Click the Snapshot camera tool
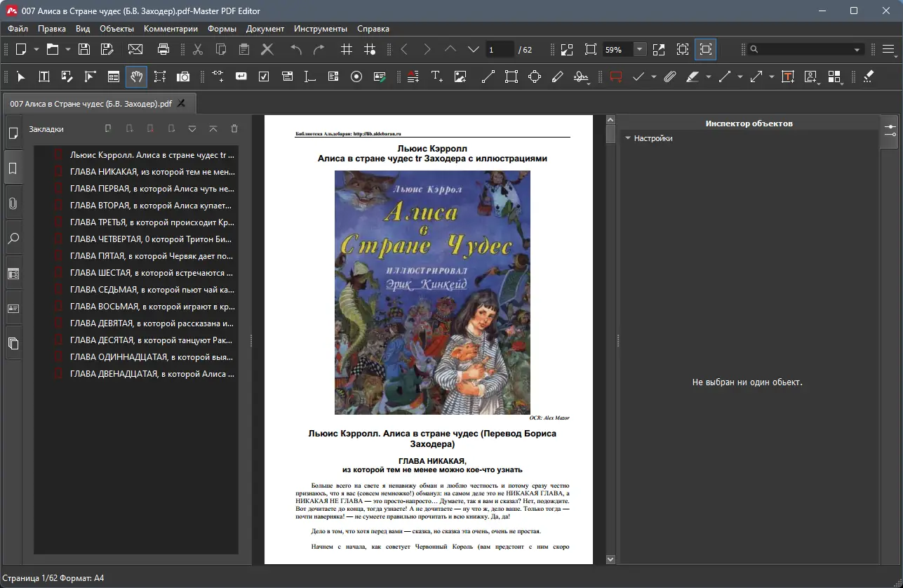903x588 pixels. [183, 76]
